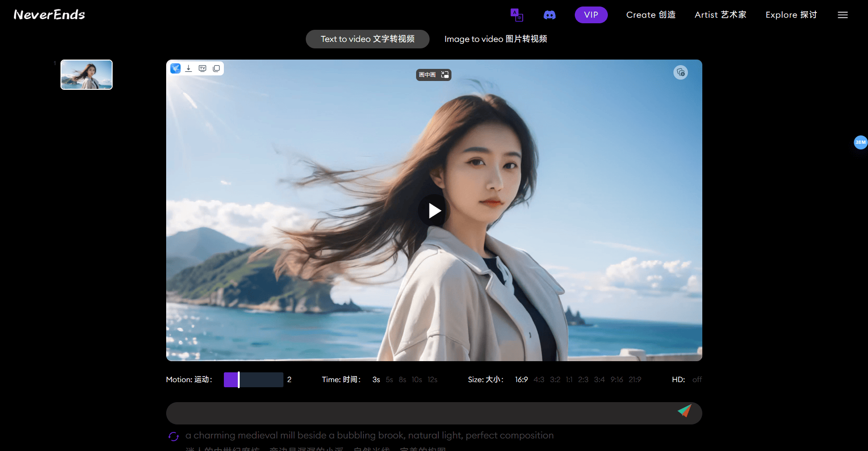Open the hamburger menu at top right
The image size is (868, 451).
[842, 14]
